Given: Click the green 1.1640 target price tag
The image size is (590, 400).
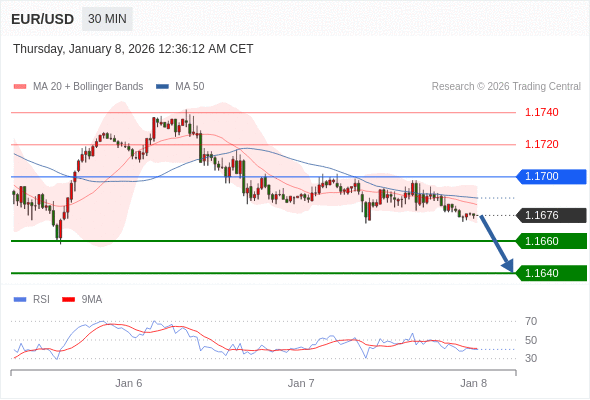Looking at the screenshot, I should coord(552,273).
